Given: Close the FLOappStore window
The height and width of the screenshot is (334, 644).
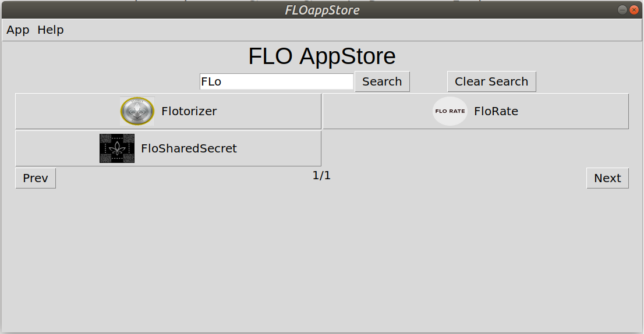Looking at the screenshot, I should tap(633, 10).
